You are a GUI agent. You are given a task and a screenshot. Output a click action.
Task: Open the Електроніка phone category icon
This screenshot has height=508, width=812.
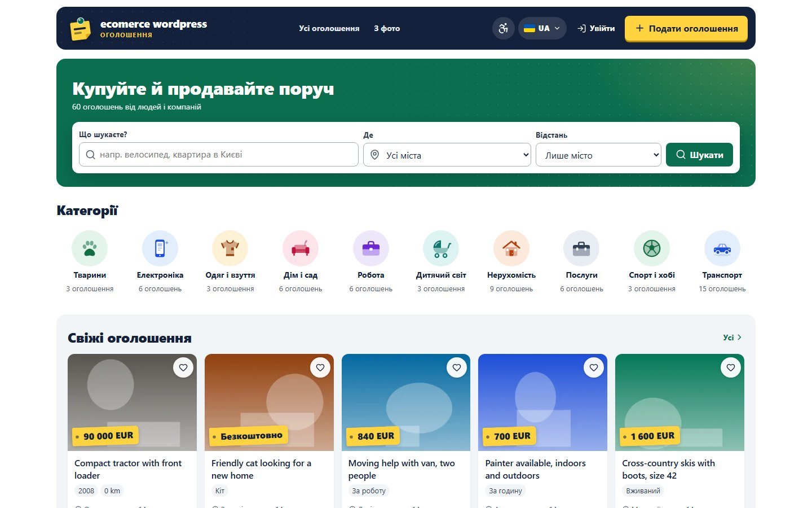tap(160, 248)
